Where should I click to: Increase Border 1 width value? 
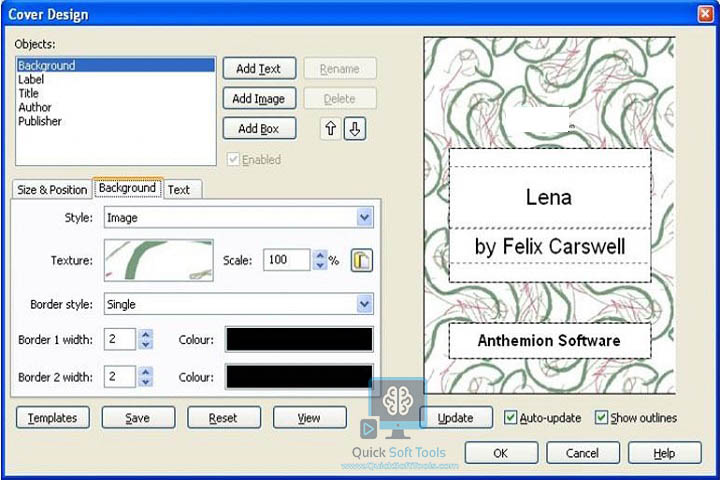coord(146,334)
